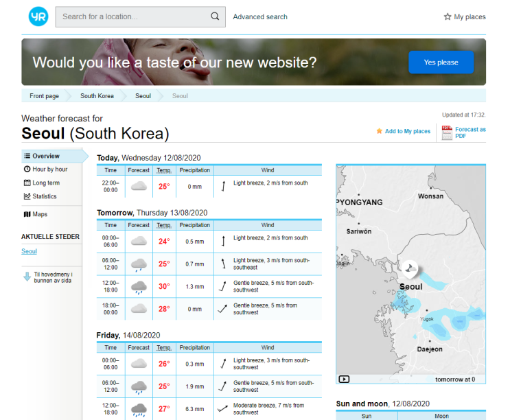Click the wind arrow for Thursday 00:00–06:00
The height and width of the screenshot is (420, 510).
coord(223,241)
